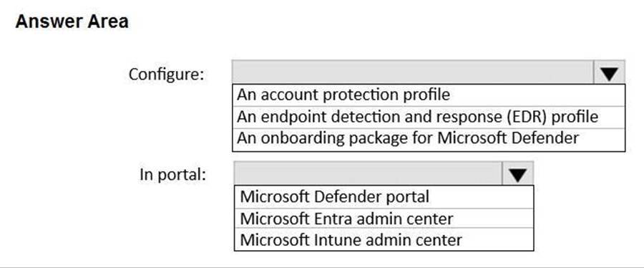Select An account protection profile option
644x268 pixels.
click(429, 95)
